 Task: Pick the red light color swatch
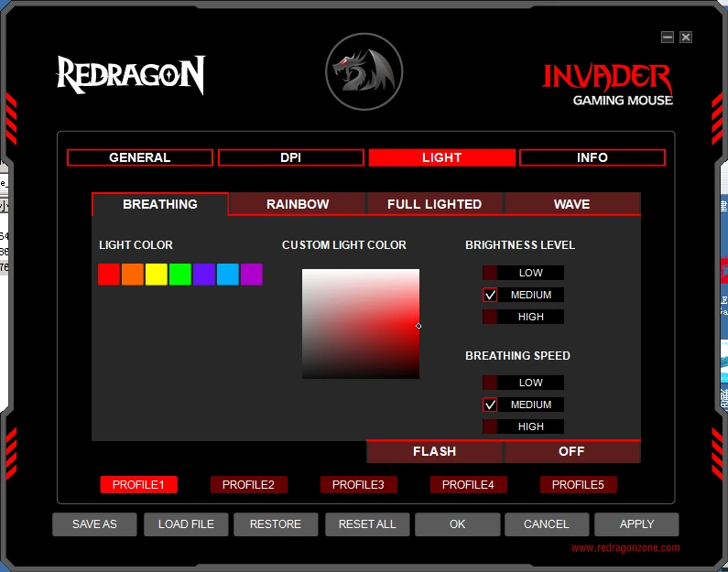pyautogui.click(x=109, y=275)
